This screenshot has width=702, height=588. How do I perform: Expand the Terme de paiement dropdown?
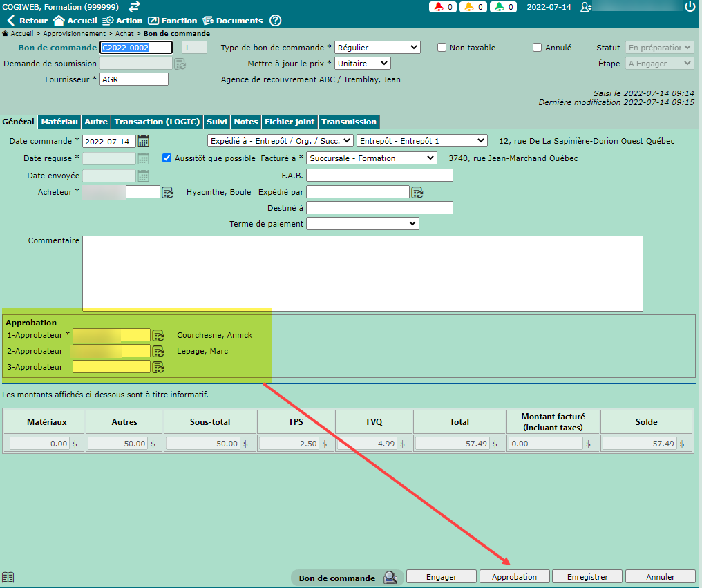[x=362, y=224]
